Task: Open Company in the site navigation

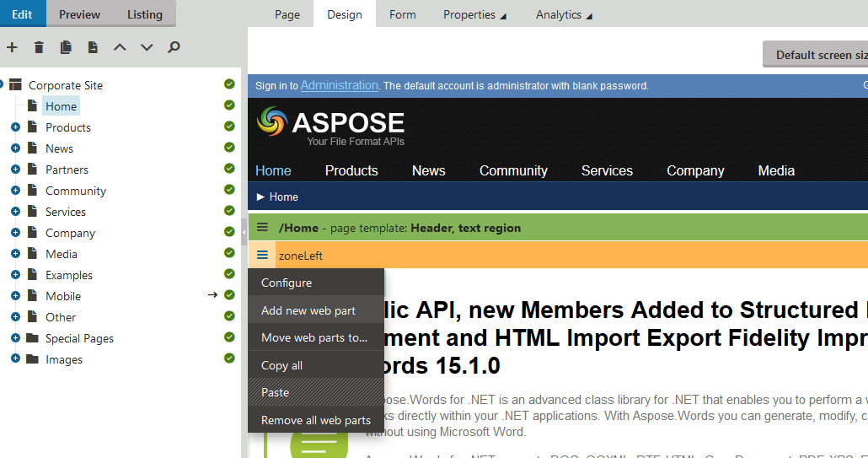Action: click(695, 170)
